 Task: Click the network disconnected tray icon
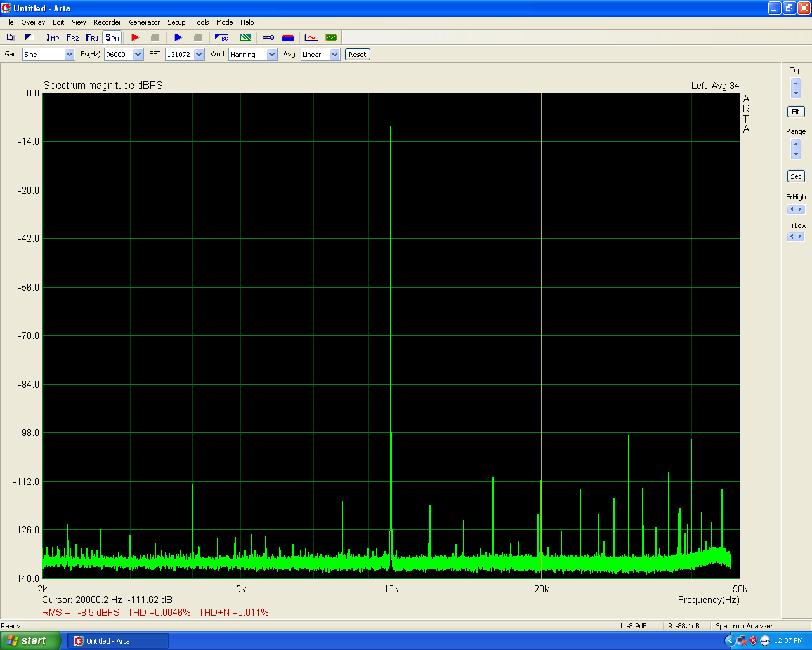(742, 641)
